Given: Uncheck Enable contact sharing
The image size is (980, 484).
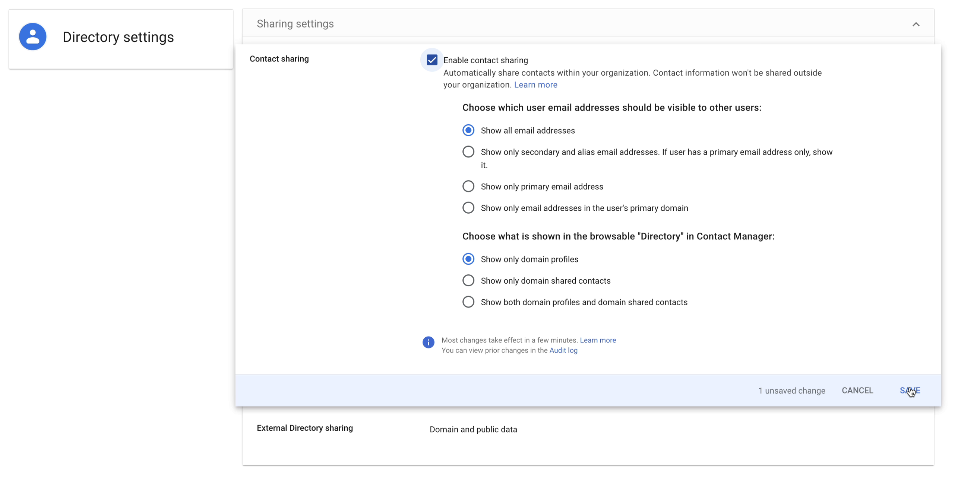Looking at the screenshot, I should coord(431,60).
